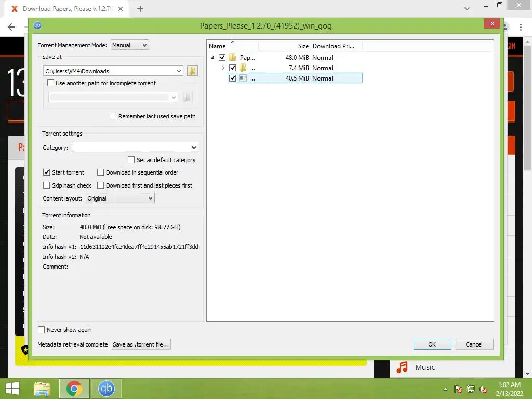Click the Metadata retrieval complete status text
This screenshot has width=532, height=399.
tap(73, 344)
